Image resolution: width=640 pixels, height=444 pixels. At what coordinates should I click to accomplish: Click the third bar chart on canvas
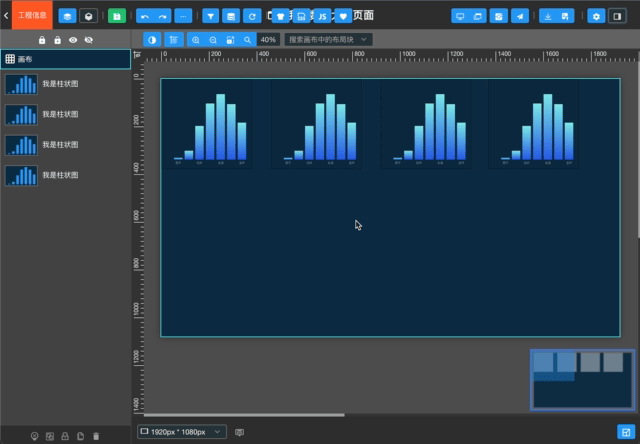426,124
